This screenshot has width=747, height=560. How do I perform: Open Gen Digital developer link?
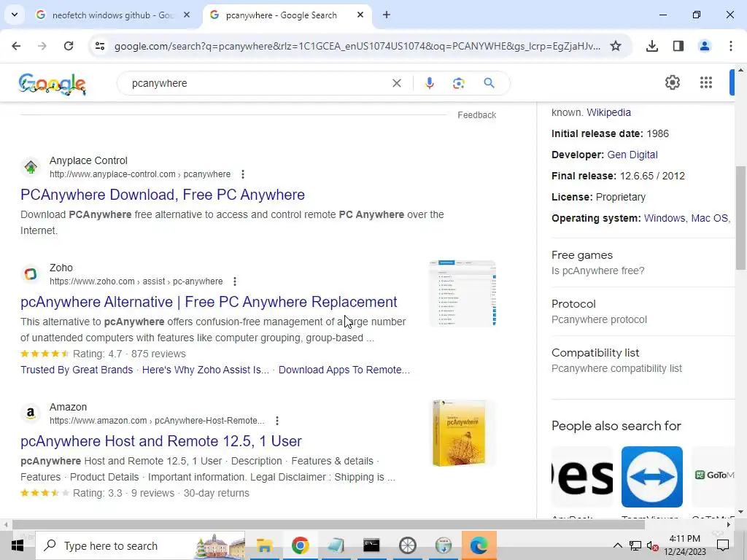click(x=632, y=155)
